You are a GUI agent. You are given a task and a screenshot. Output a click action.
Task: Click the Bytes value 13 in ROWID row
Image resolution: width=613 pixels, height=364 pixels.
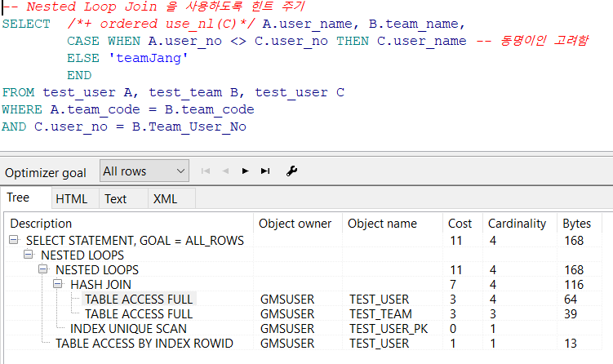[x=571, y=344]
